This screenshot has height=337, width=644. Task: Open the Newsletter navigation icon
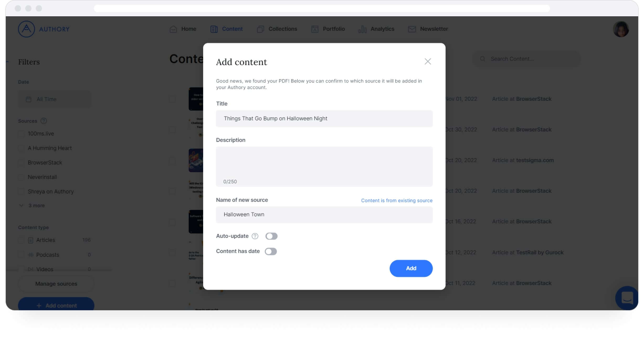411,29
